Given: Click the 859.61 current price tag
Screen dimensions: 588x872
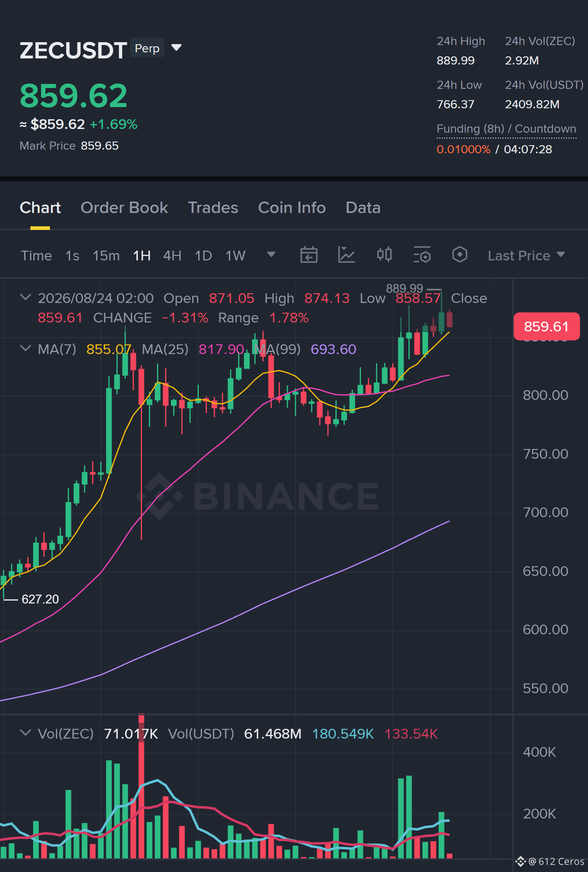Looking at the screenshot, I should (546, 326).
